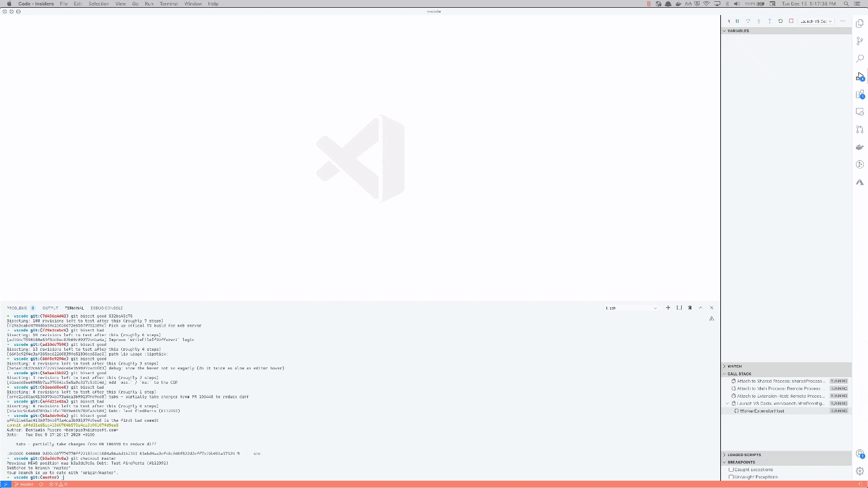Enable the Caught Exceptions breakpoint
Image resolution: width=868 pixels, height=488 pixels.
[x=732, y=469]
